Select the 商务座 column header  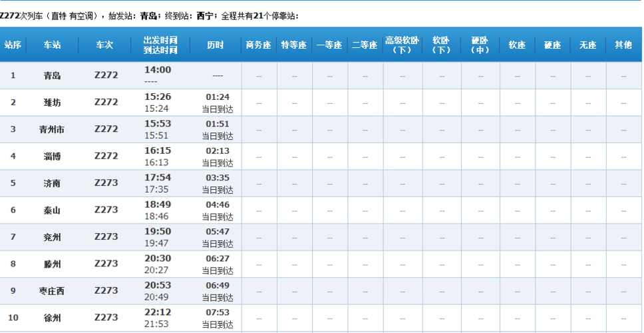259,45
